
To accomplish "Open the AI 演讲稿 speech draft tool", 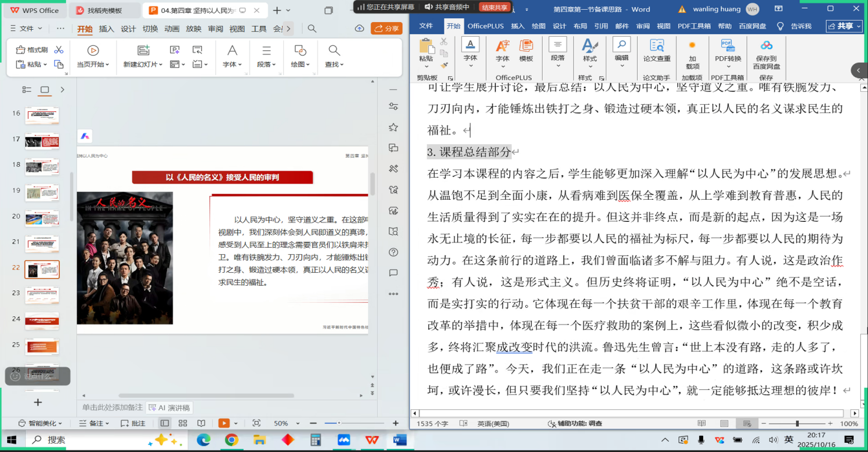I will [169, 407].
